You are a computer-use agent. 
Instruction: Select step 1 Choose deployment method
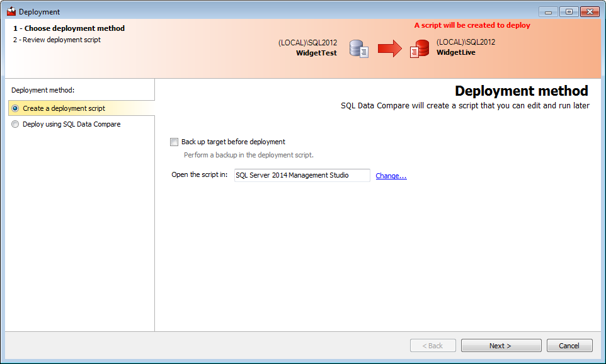[69, 28]
